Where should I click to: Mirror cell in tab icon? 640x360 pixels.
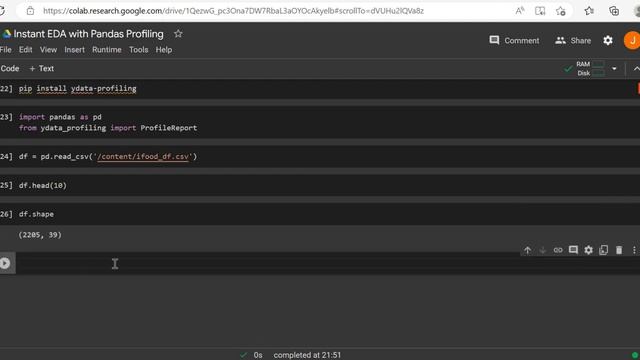tap(604, 250)
